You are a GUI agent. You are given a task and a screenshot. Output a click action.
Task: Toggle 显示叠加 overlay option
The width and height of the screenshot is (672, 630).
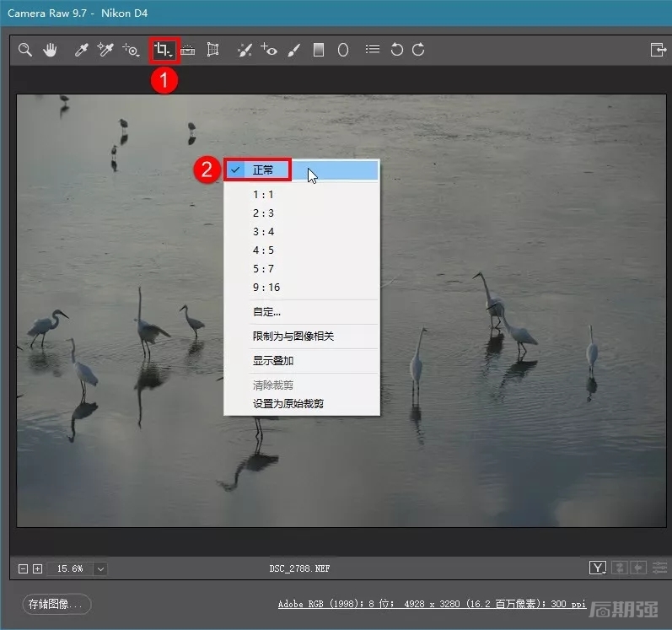point(302,361)
